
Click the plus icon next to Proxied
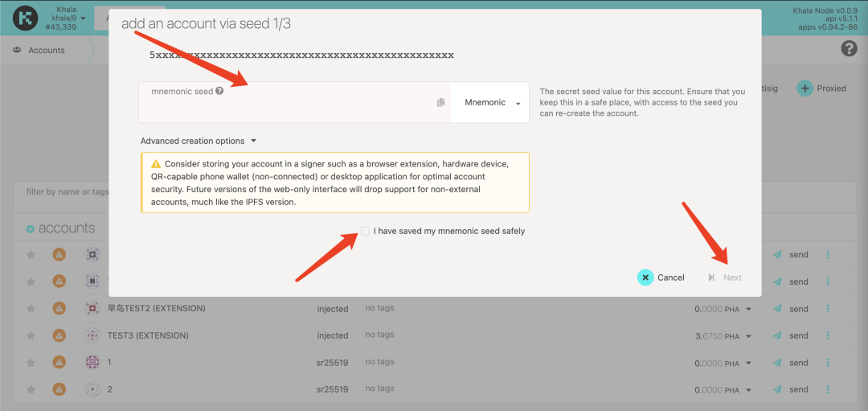pos(805,88)
